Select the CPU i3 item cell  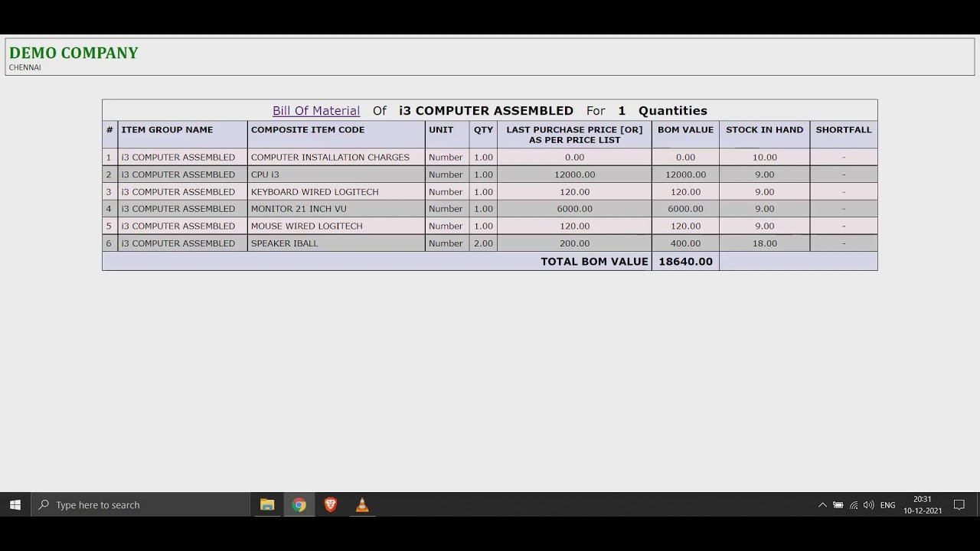(336, 174)
